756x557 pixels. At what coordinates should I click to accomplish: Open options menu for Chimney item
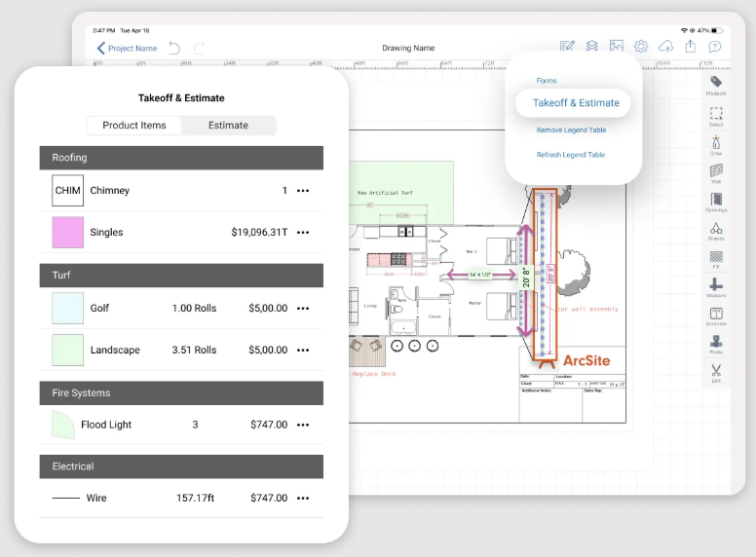[x=303, y=191]
